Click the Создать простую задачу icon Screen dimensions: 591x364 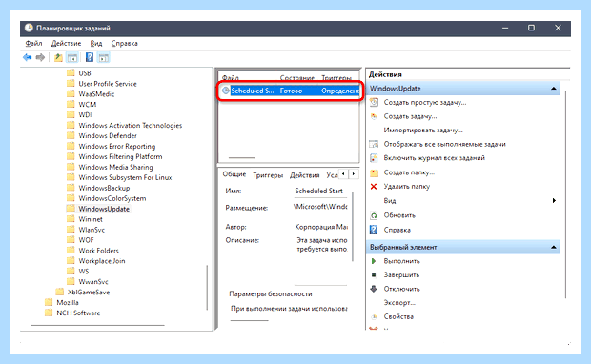click(374, 102)
